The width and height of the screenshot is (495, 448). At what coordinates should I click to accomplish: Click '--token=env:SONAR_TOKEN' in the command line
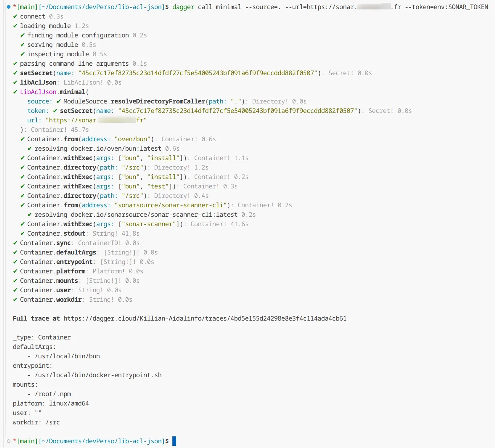pyautogui.click(x=446, y=7)
